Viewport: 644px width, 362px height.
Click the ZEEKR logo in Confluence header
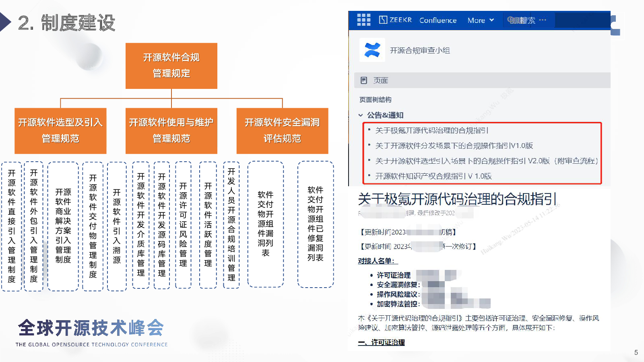[x=395, y=20]
